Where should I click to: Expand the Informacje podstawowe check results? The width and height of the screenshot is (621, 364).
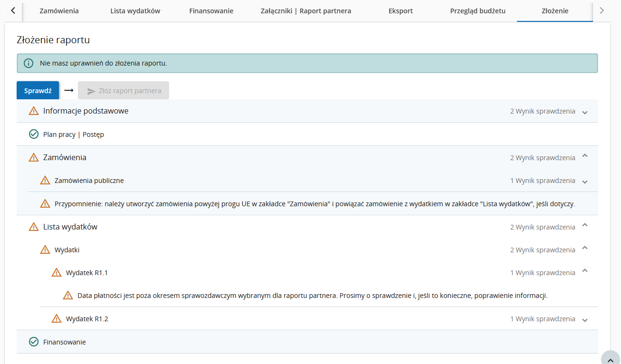coord(585,112)
